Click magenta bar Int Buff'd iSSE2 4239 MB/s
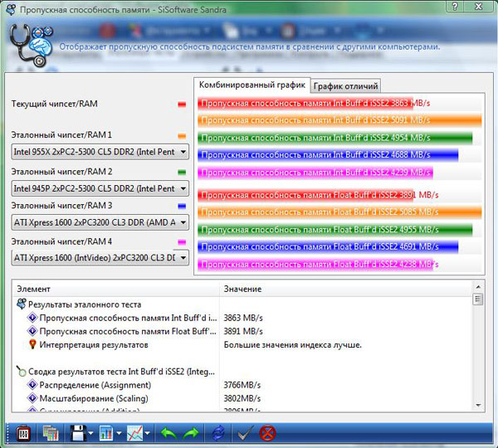498x448 pixels. point(315,173)
